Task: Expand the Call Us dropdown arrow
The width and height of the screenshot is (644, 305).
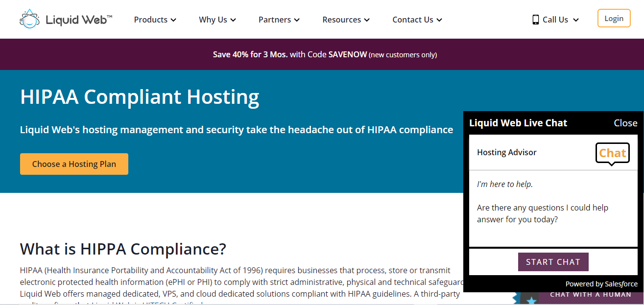Action: 575,20
